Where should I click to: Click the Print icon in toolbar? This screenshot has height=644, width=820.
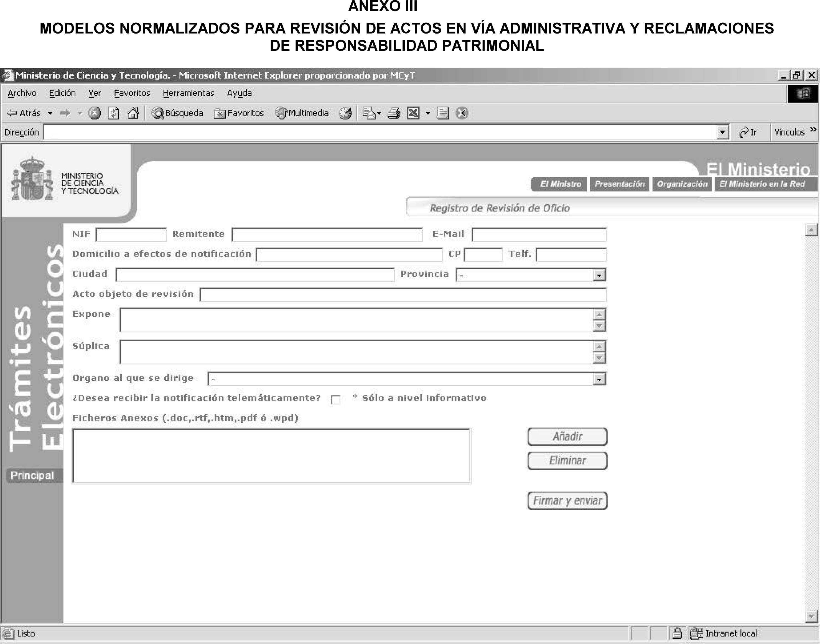(394, 113)
